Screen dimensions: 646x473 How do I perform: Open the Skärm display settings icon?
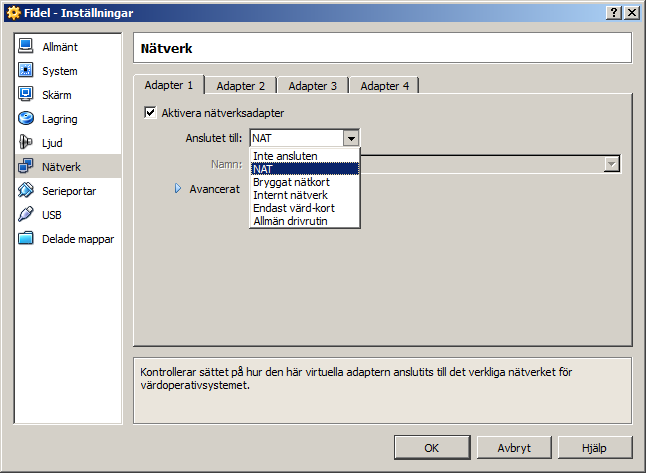coord(26,95)
